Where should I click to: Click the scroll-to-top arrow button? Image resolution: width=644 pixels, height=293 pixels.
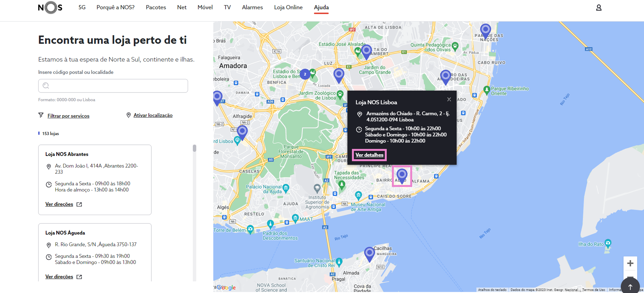click(630, 287)
